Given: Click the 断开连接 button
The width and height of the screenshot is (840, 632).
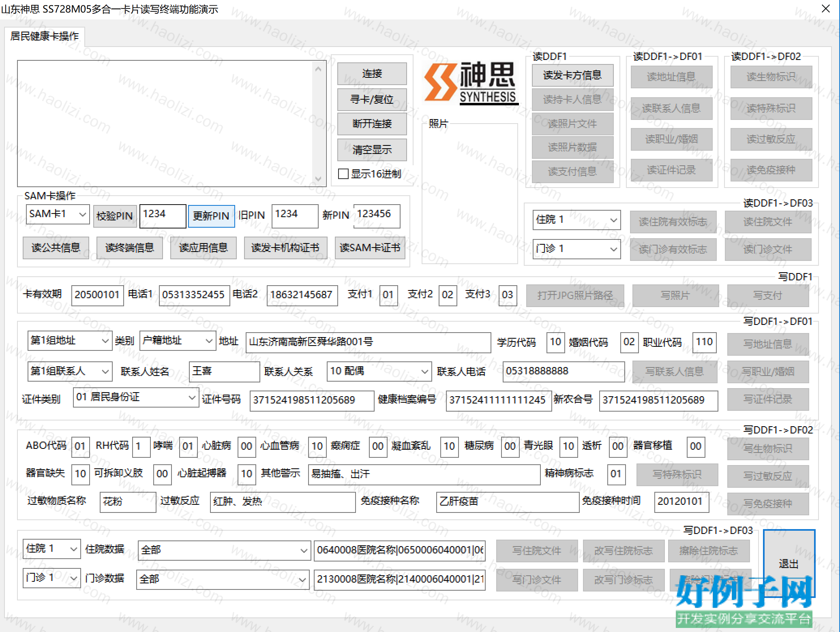Looking at the screenshot, I should click(372, 124).
